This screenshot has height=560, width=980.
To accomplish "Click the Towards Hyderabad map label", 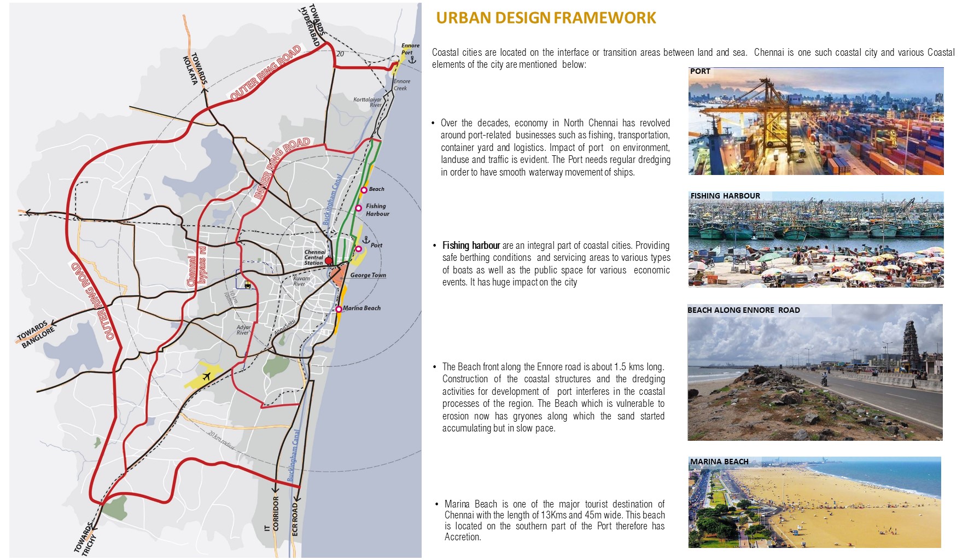I will pyautogui.click(x=313, y=24).
